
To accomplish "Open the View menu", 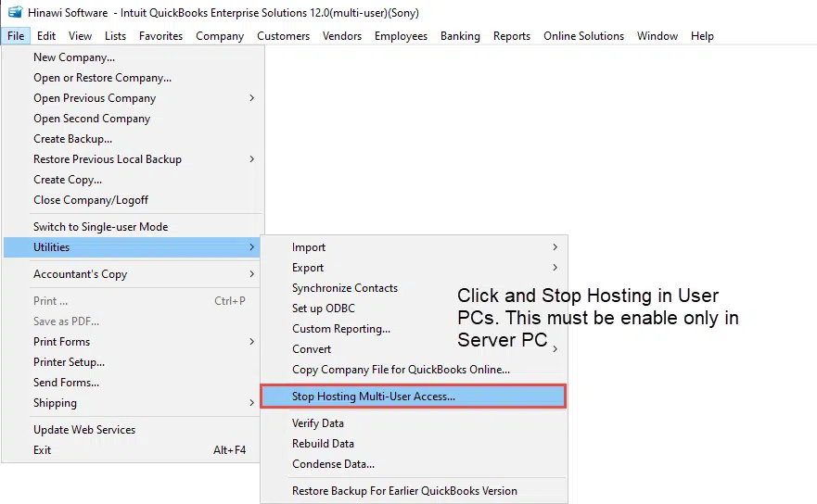I will coord(80,36).
